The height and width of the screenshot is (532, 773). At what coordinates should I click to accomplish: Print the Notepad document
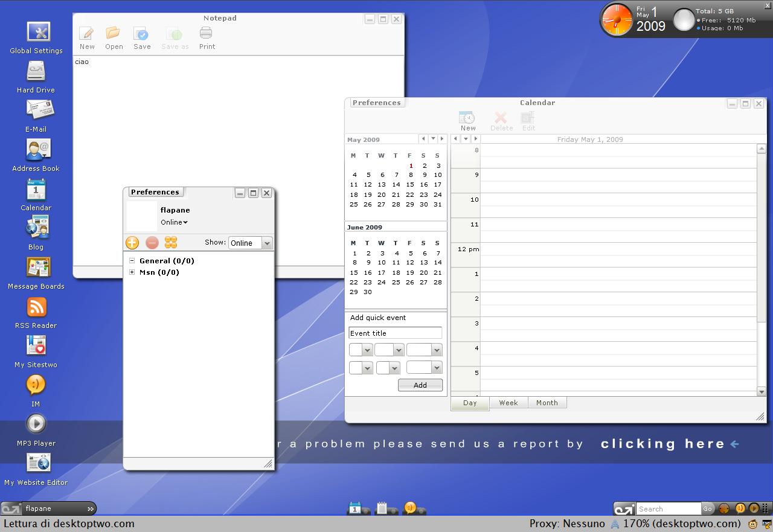point(207,37)
